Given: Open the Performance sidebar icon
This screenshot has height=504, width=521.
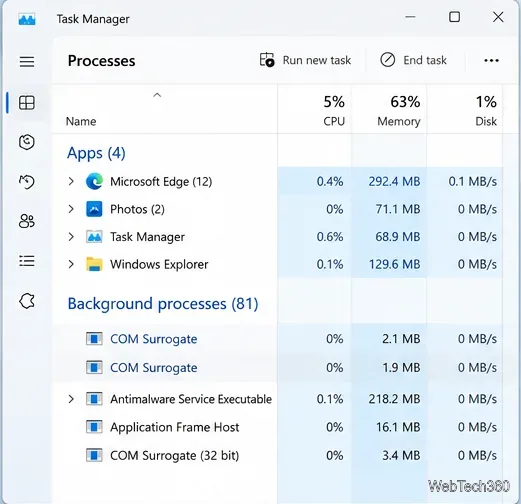Looking at the screenshot, I should click(27, 142).
